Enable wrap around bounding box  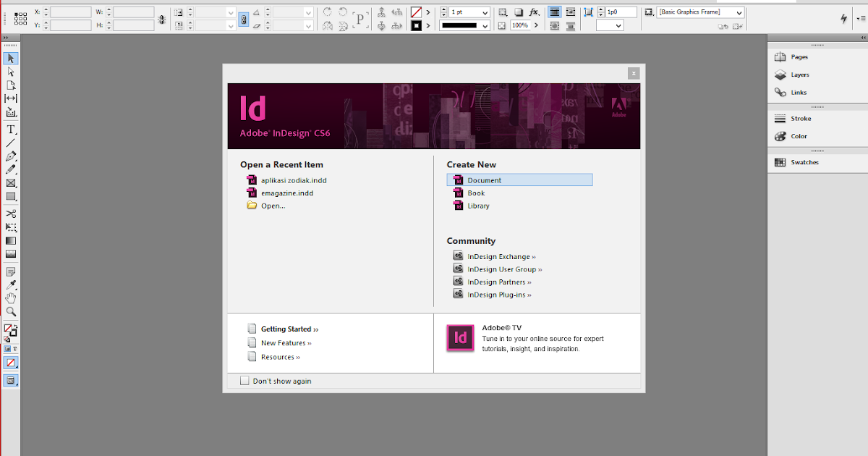(x=571, y=12)
